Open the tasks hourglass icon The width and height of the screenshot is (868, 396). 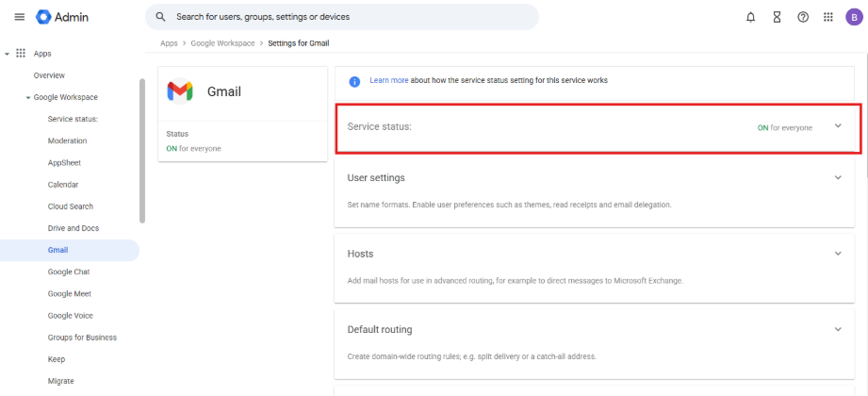tap(777, 17)
